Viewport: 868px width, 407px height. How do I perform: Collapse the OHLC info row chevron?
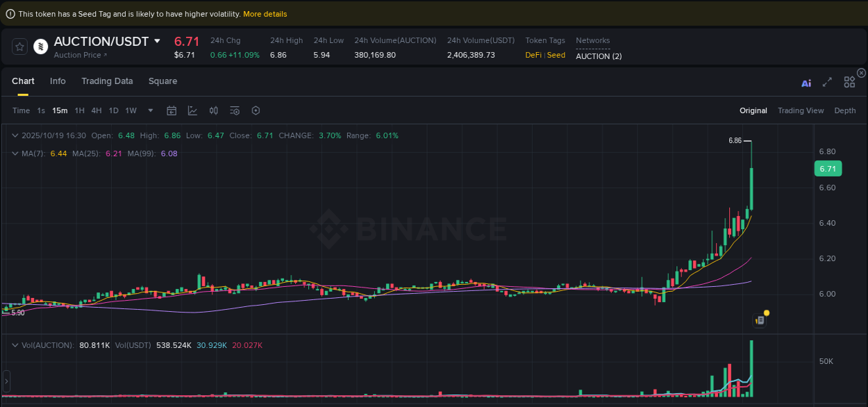[x=15, y=135]
